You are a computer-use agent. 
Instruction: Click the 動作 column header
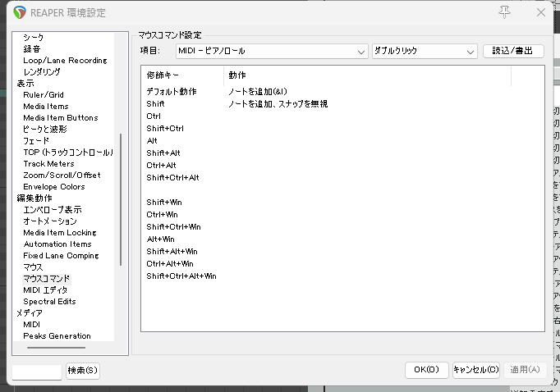[x=368, y=75]
